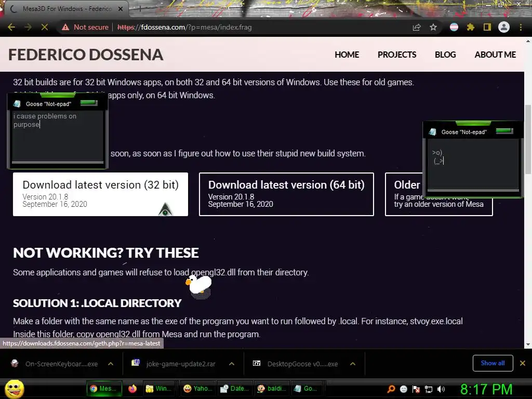Click the text area in the left Goose Not-epad
Image resolution: width=532 pixels, height=399 pixels.
click(57, 136)
